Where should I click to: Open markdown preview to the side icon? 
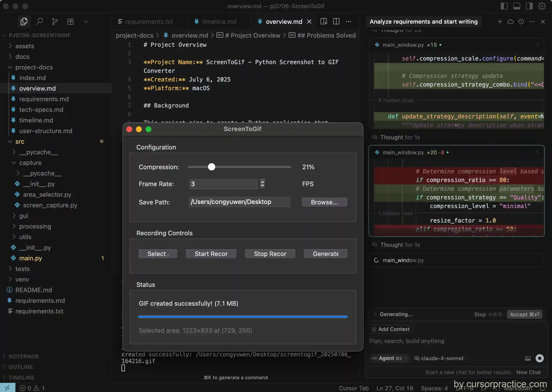pyautogui.click(x=324, y=21)
